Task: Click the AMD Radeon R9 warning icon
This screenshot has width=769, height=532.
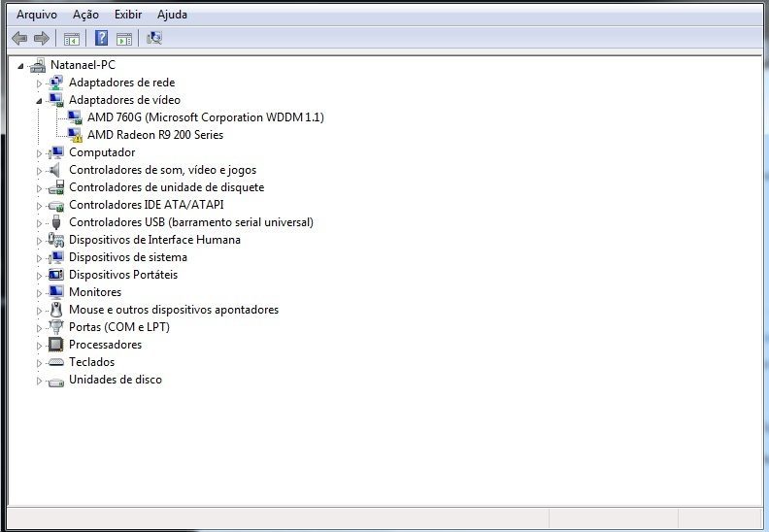Action: 75,135
